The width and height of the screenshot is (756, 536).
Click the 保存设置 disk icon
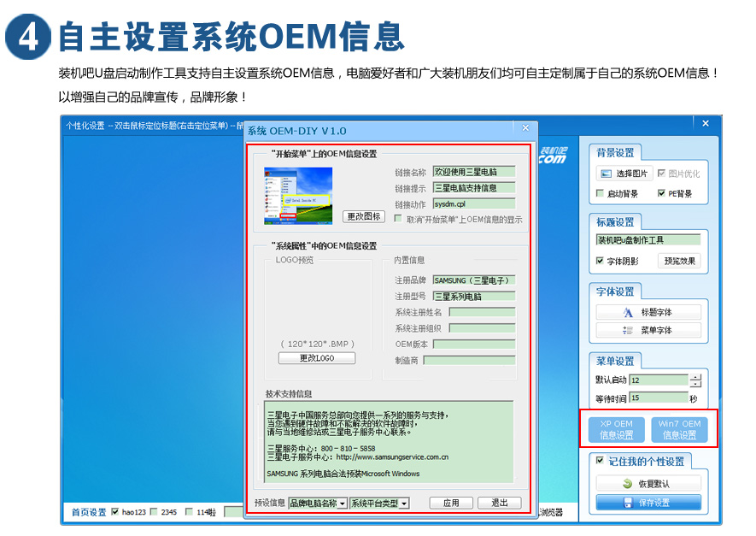627,504
